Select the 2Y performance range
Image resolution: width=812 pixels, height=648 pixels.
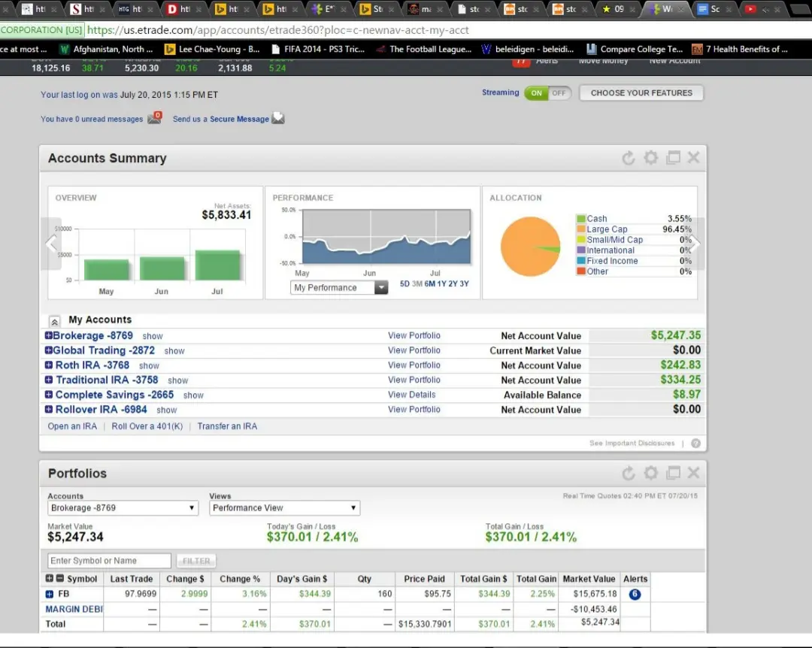pyautogui.click(x=453, y=284)
